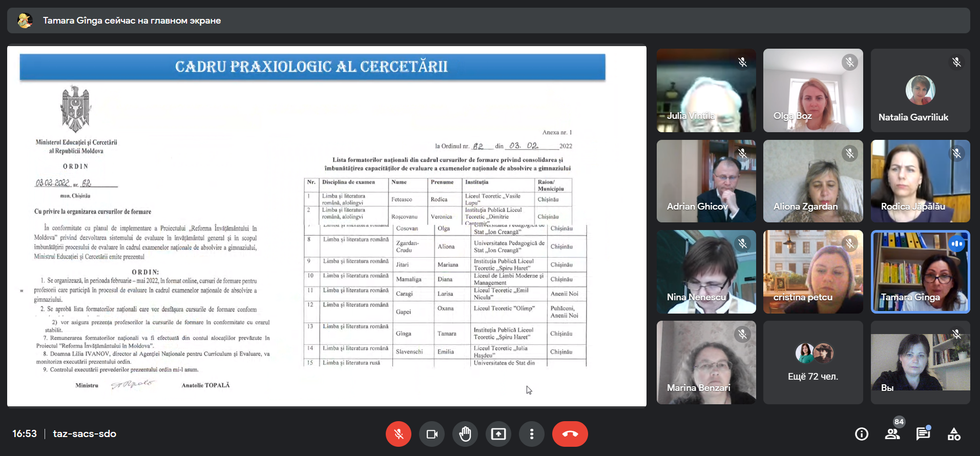Leave the call with red hang-up button
Image resolution: width=980 pixels, height=456 pixels.
click(570, 434)
